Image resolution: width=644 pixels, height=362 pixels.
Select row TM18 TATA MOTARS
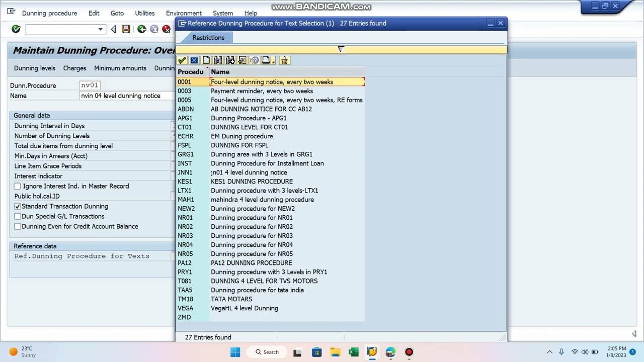[x=271, y=299]
